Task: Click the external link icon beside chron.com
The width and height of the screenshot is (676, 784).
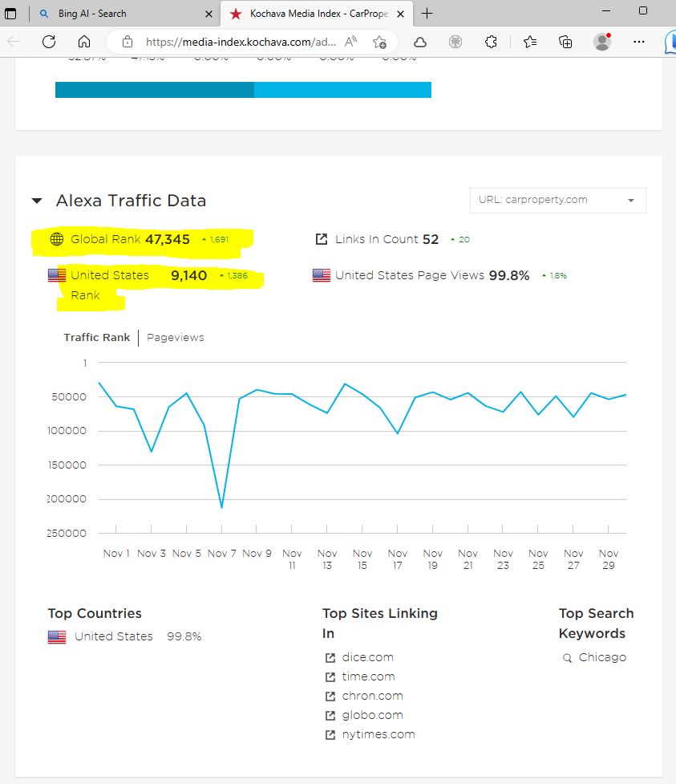Action: coord(330,697)
